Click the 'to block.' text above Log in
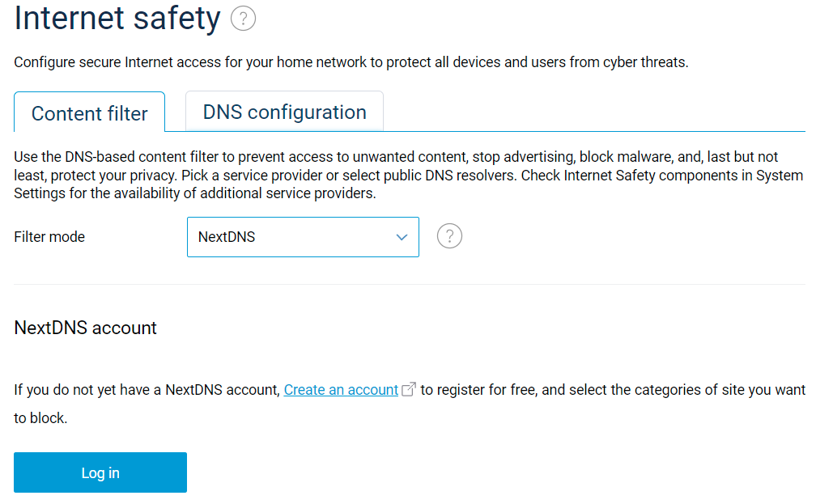This screenshot has height=504, width=816. pos(40,419)
